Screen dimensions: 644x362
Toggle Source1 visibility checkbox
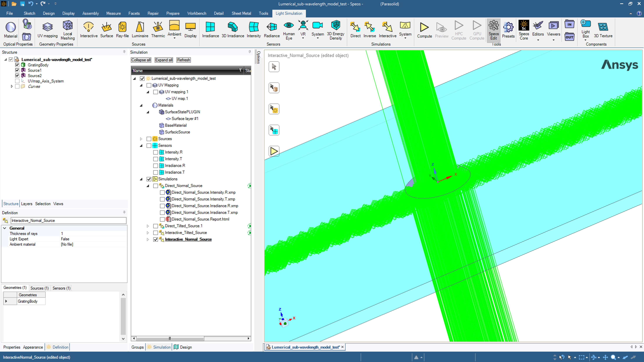[x=17, y=70]
